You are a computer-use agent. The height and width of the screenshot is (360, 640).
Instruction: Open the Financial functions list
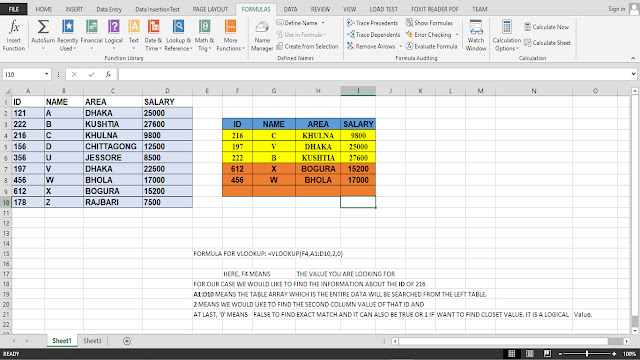coord(91,36)
